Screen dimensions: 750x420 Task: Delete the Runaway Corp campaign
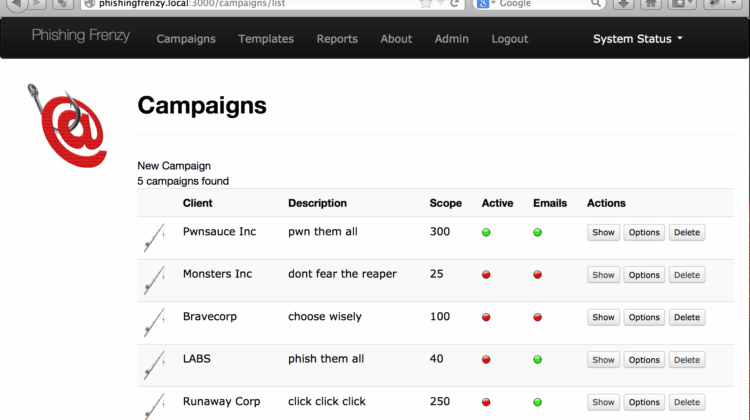pos(687,402)
